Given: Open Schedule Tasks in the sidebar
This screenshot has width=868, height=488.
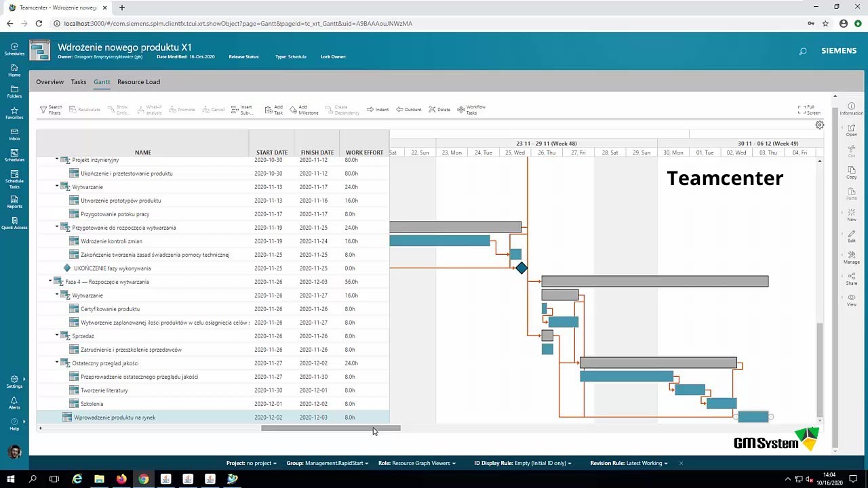Looking at the screenshot, I should (x=14, y=179).
